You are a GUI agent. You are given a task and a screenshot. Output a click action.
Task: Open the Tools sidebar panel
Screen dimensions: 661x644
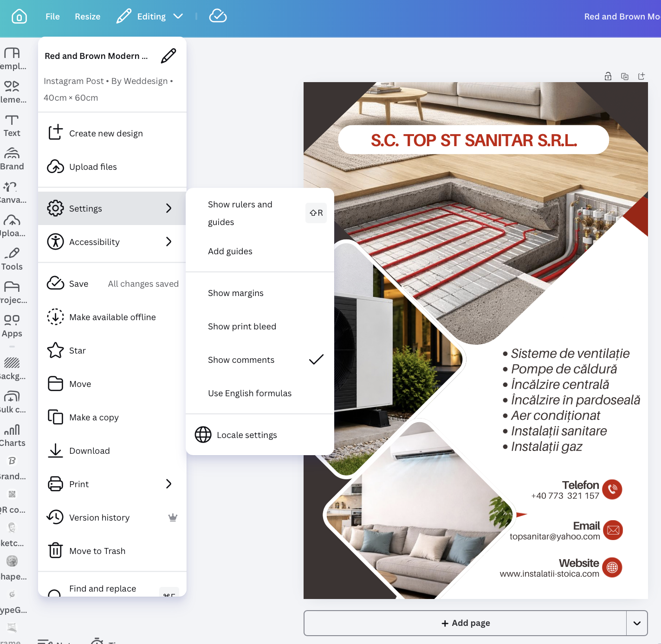12,259
